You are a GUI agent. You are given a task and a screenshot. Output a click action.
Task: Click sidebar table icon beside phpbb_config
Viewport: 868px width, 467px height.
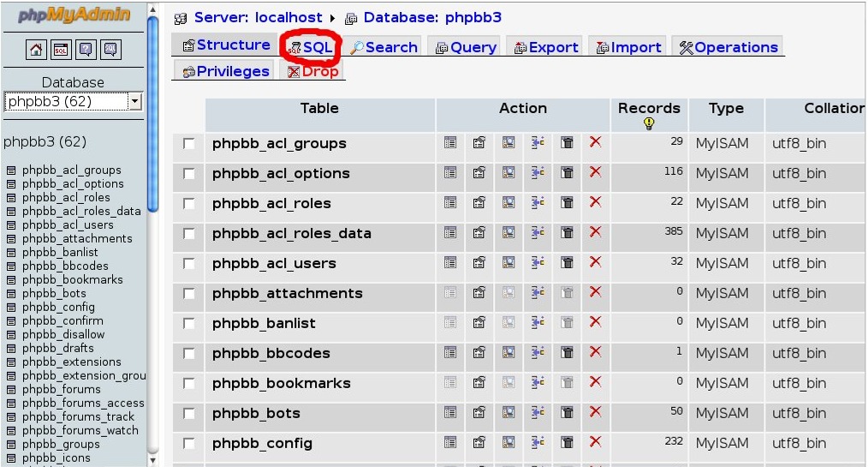coord(11,308)
